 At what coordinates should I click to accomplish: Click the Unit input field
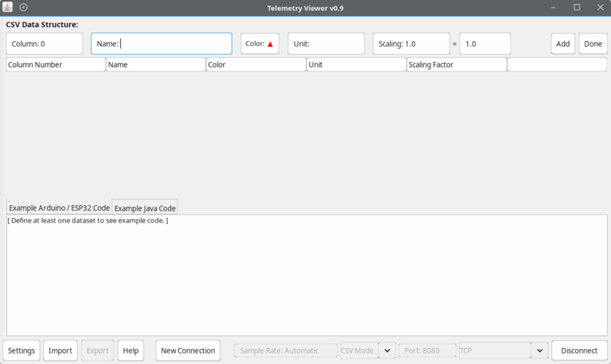(326, 44)
